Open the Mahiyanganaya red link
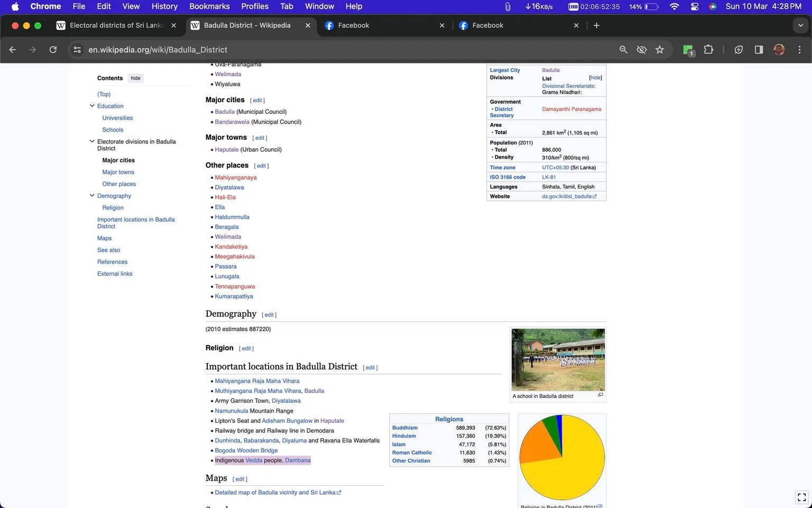This screenshot has height=508, width=812. [x=236, y=177]
